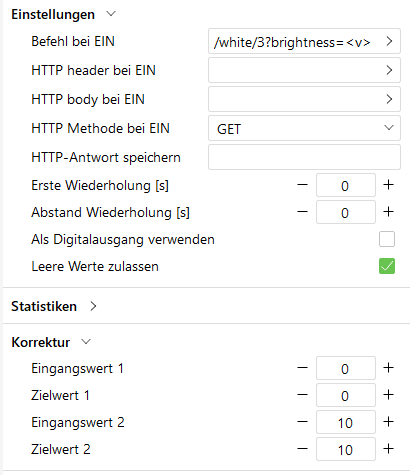Increase Eingangswert 2 using plus icon
This screenshot has width=410, height=475.
(388, 422)
